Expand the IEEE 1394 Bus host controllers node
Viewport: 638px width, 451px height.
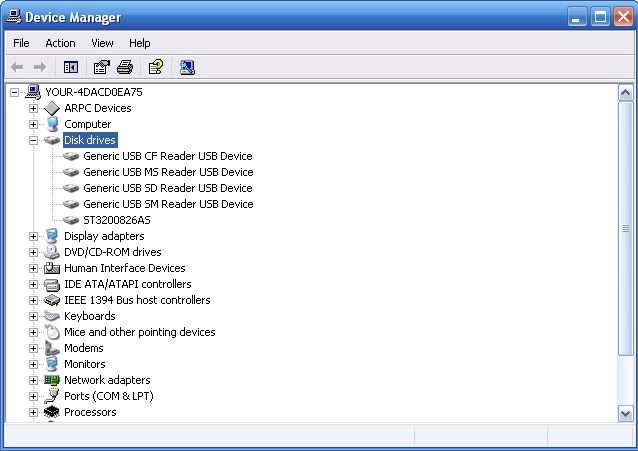click(x=33, y=300)
